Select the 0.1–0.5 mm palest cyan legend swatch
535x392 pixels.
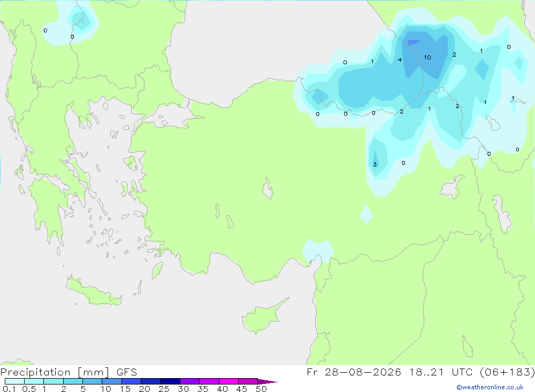14,381
